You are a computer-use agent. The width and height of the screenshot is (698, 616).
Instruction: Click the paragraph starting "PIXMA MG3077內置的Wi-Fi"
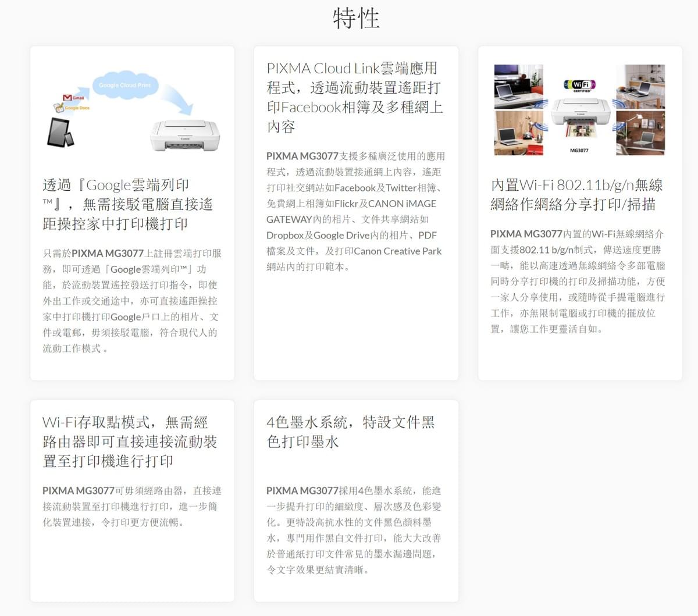578,282
